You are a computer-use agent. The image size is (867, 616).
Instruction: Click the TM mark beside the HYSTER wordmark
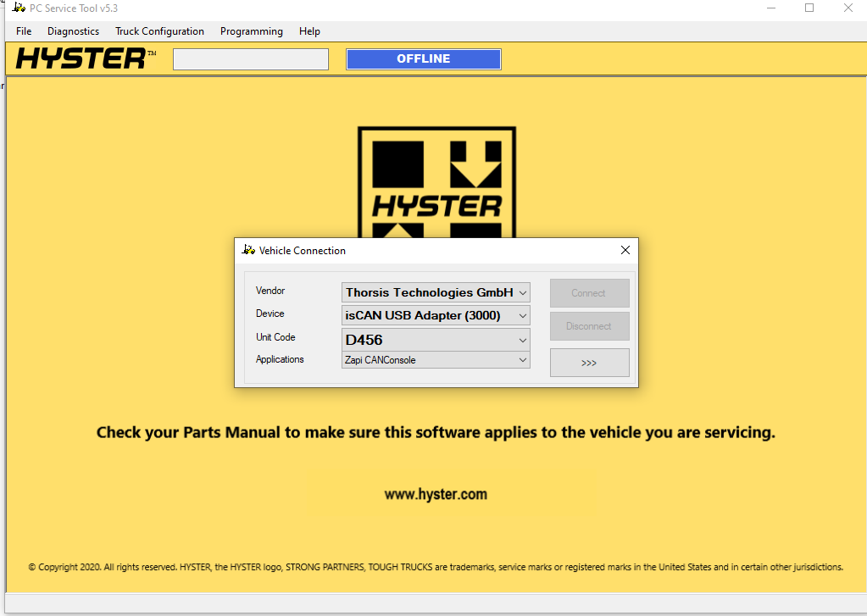click(153, 52)
